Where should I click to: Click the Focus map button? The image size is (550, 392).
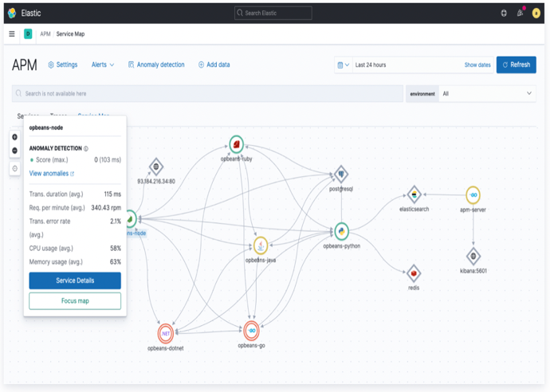(75, 301)
